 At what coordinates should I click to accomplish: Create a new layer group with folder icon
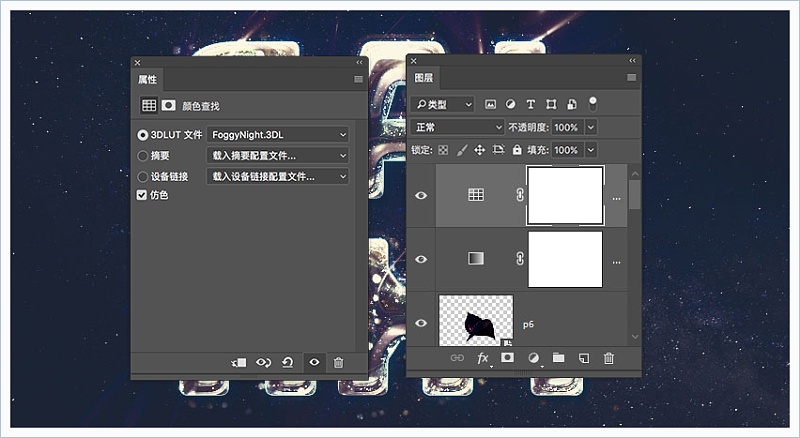(x=558, y=358)
